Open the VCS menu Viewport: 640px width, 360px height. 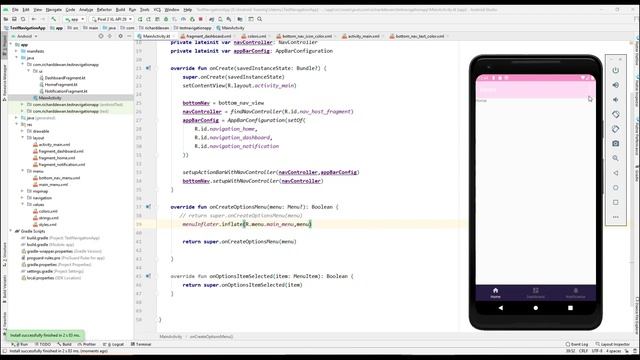[157, 9]
